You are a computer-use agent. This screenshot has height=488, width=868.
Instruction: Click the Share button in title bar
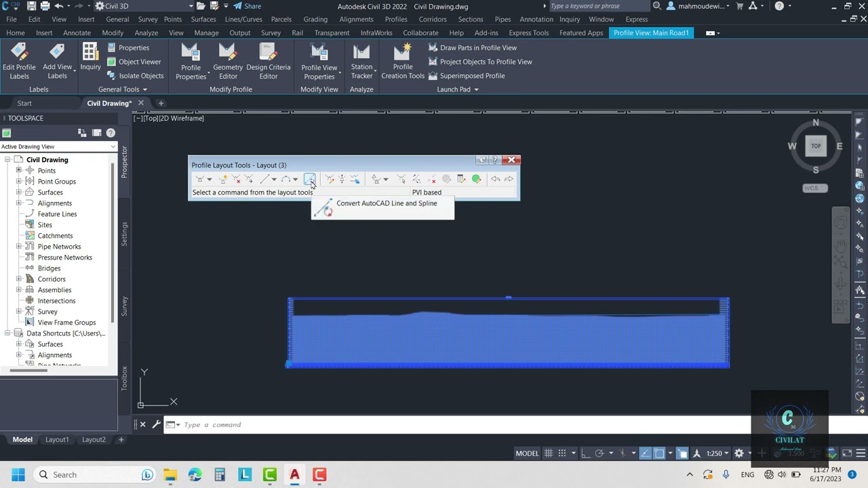click(247, 6)
